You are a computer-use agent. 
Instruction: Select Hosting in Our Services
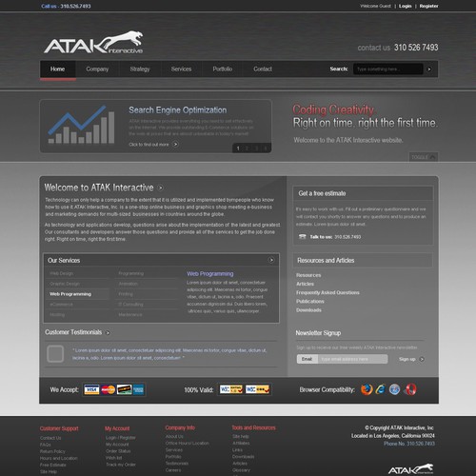point(57,314)
